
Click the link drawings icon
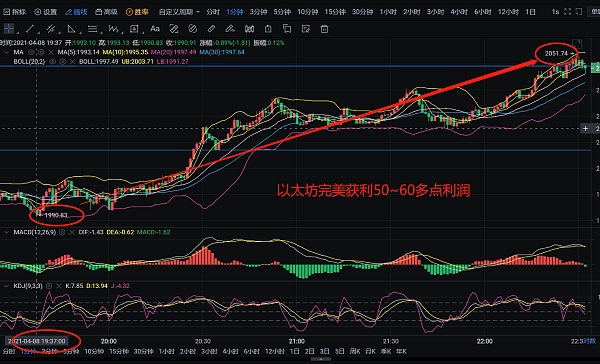pos(174,29)
